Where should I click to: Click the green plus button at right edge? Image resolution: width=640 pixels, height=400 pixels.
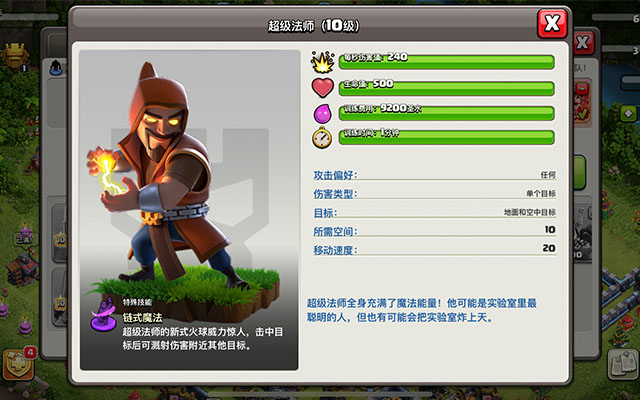629,113
